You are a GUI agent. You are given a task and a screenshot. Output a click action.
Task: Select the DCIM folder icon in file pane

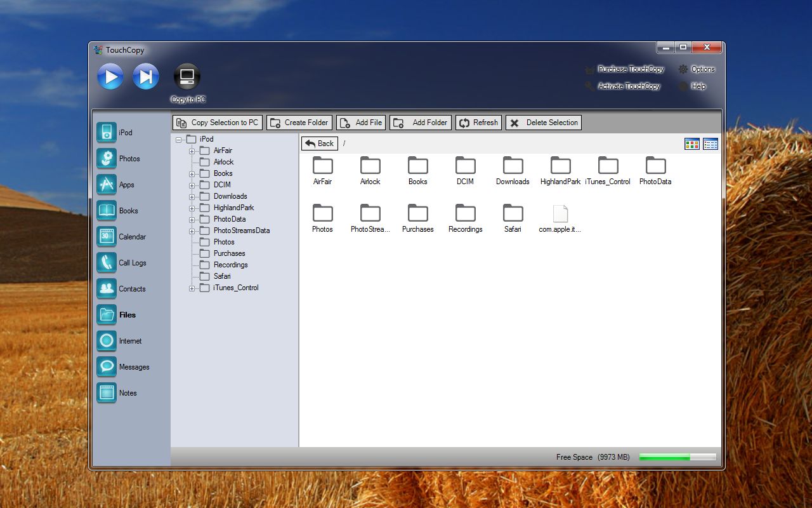click(466, 165)
